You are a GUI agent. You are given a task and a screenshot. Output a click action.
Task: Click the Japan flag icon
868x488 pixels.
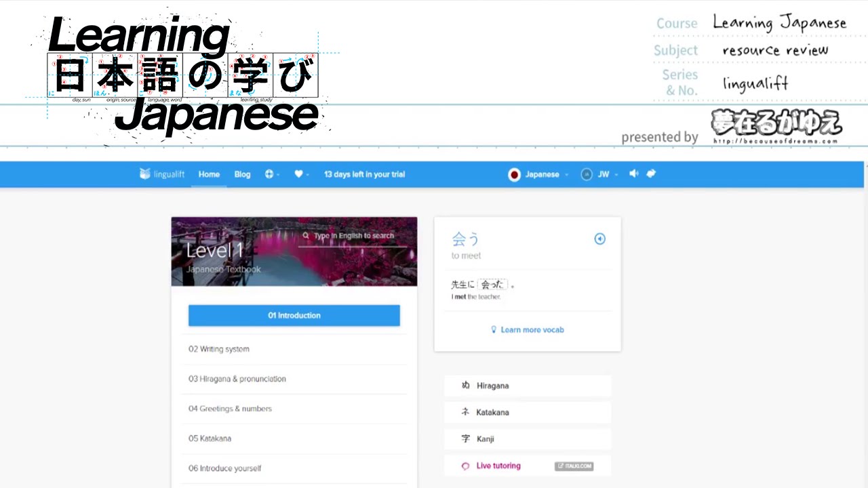coord(515,174)
